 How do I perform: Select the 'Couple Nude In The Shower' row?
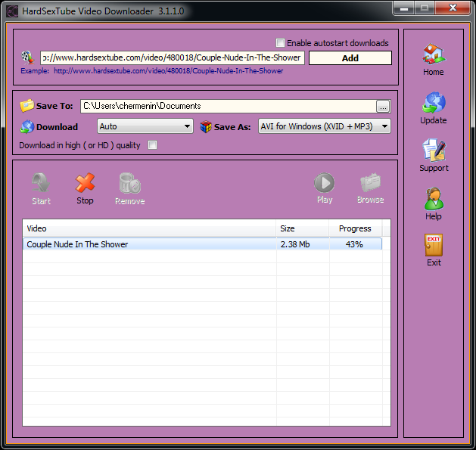(x=202, y=244)
